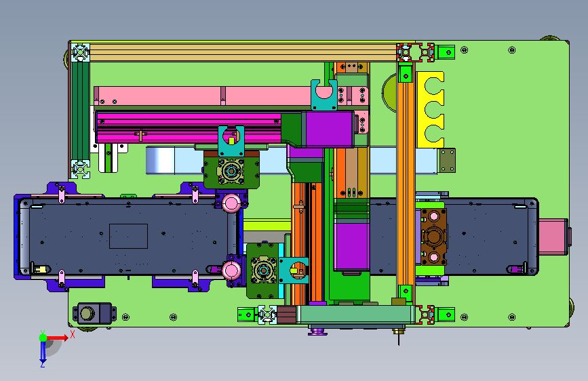This screenshot has width=588, height=381.
Task: Select the left dark conveyor belt surface
Action: pos(128,237)
